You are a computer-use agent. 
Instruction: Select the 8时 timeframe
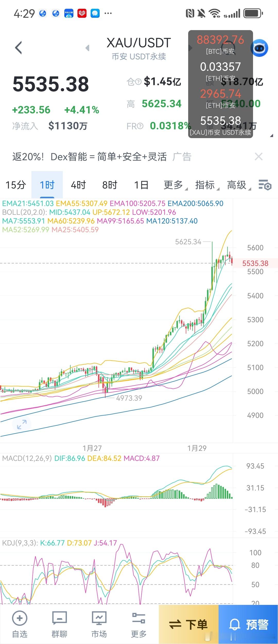(x=110, y=185)
